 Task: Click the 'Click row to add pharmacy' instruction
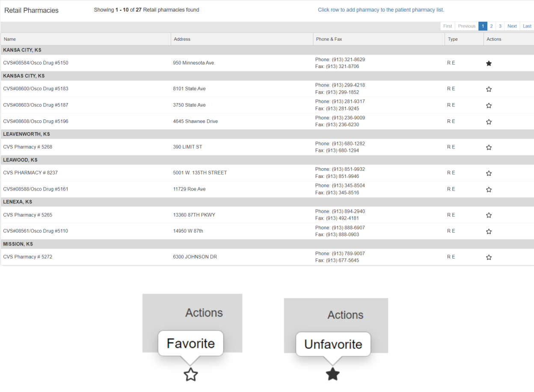click(x=381, y=9)
